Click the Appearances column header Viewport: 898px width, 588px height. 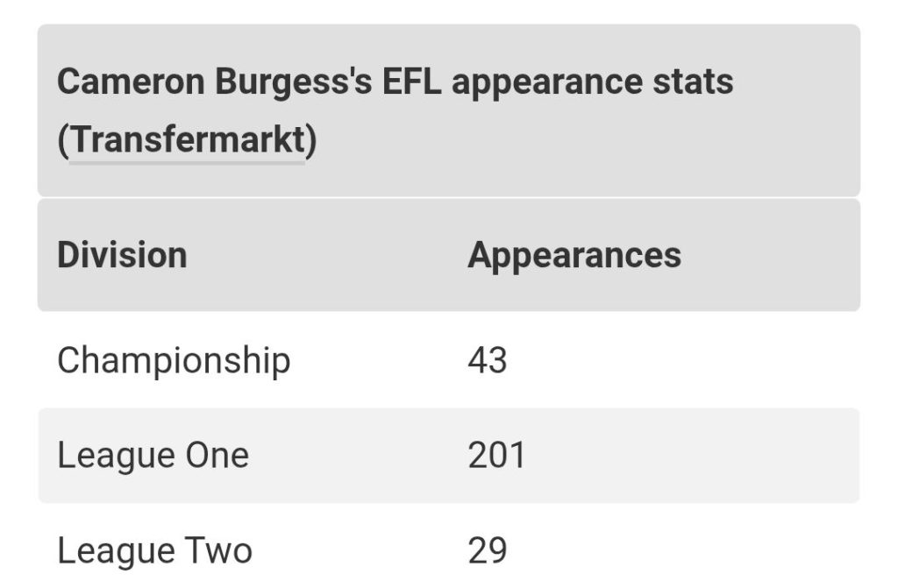574,255
